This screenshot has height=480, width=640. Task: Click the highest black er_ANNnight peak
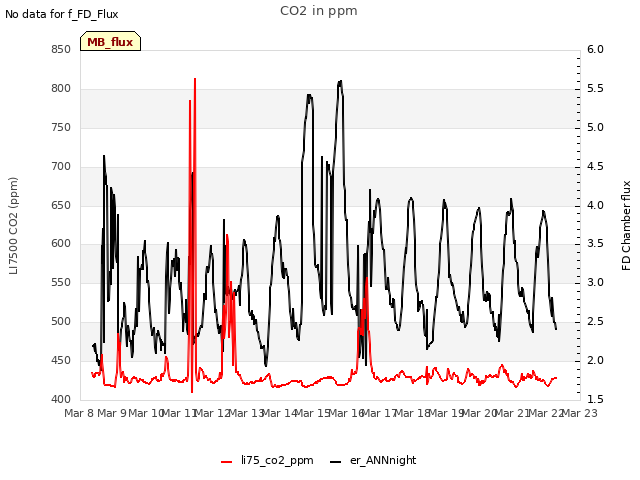click(340, 82)
